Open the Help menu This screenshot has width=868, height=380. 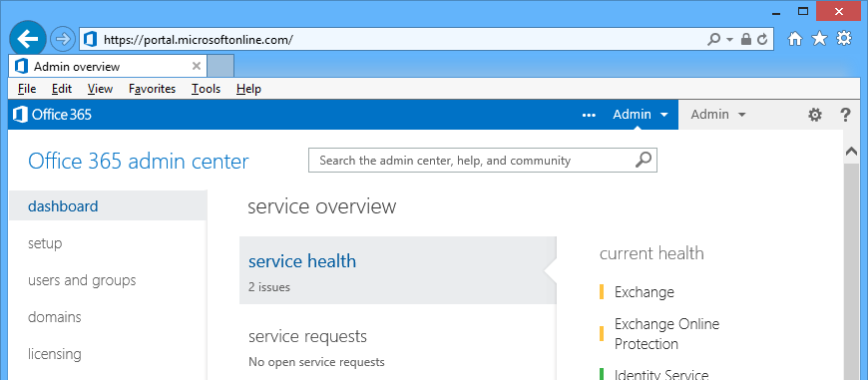[x=248, y=89]
